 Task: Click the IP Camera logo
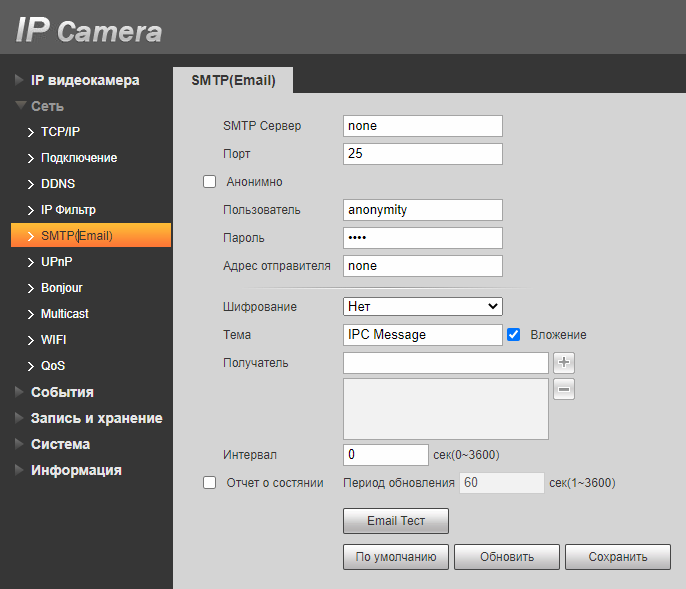89,31
